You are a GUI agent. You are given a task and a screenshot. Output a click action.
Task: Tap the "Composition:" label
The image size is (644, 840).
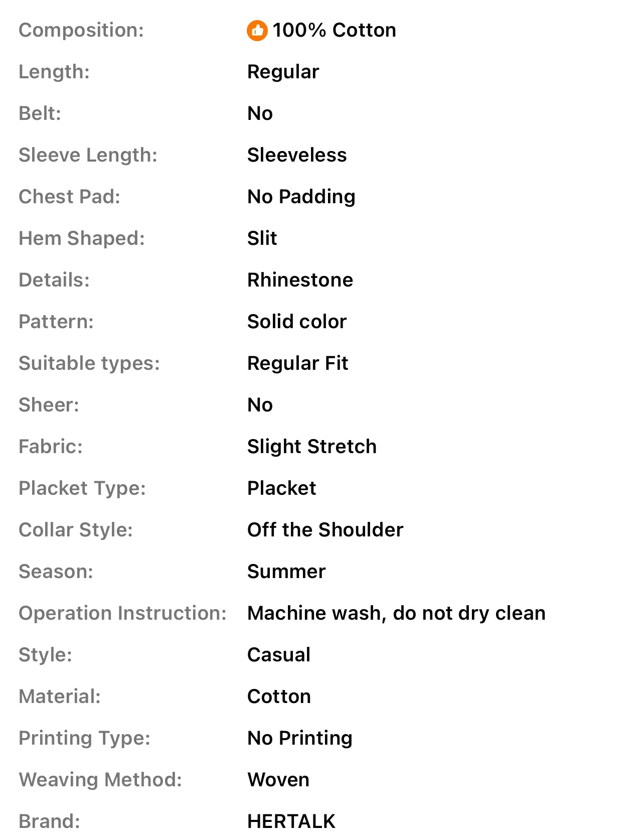(81, 31)
